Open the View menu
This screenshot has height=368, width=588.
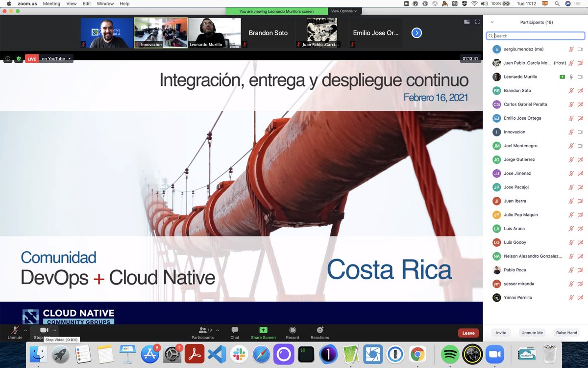coord(72,3)
